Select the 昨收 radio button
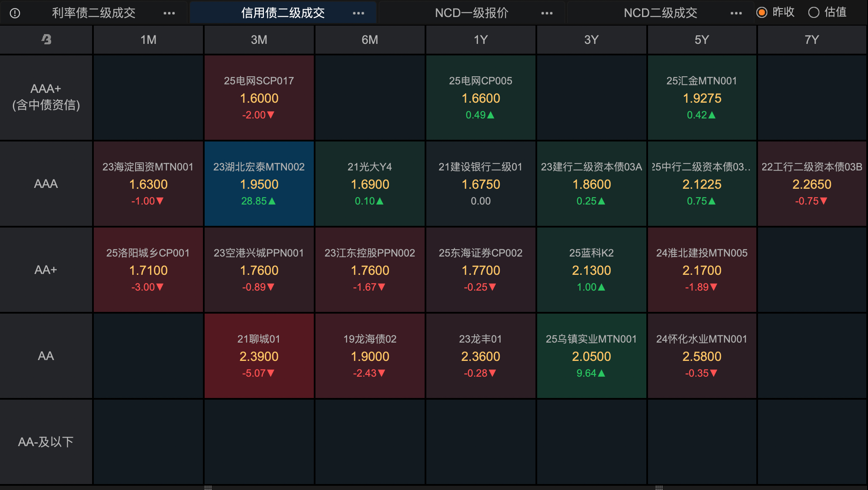Image resolution: width=868 pixels, height=490 pixels. (762, 12)
